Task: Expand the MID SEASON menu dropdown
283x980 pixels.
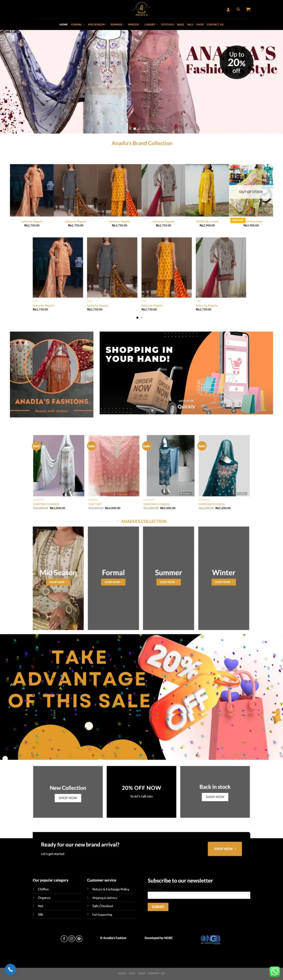Action: click(x=97, y=24)
